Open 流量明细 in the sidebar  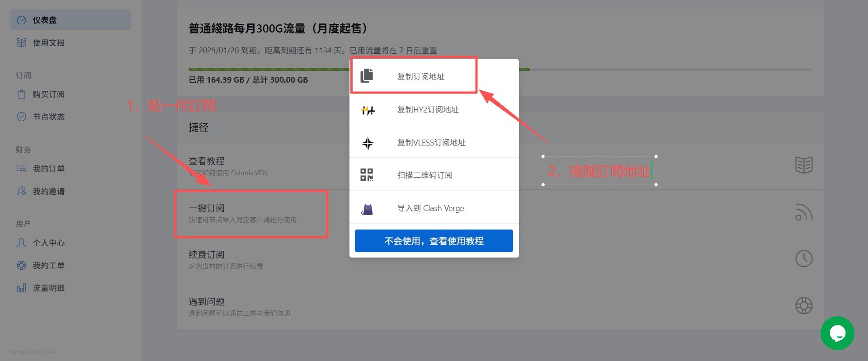click(x=48, y=288)
